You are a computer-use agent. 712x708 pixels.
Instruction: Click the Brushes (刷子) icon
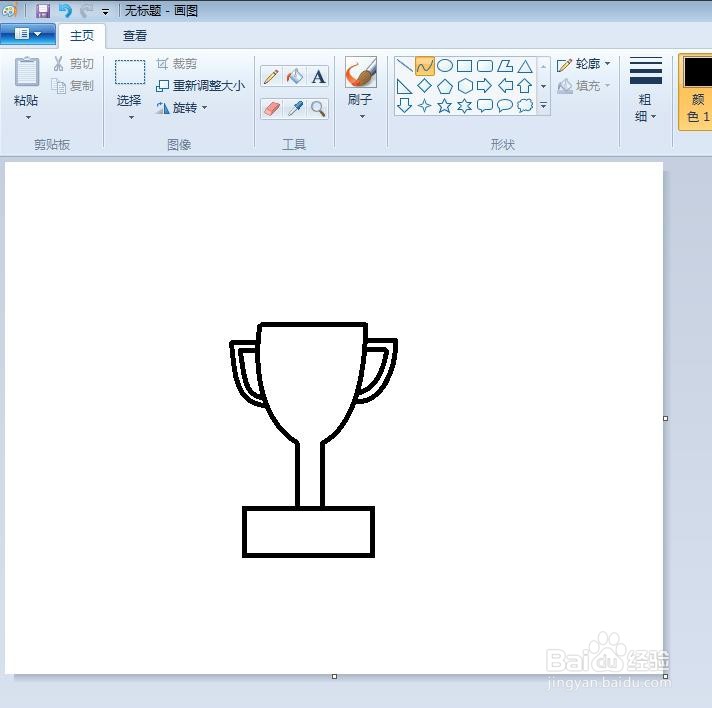coord(361,72)
